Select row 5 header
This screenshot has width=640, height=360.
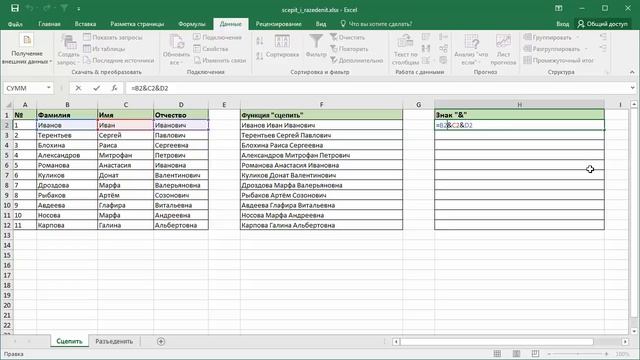click(7, 155)
